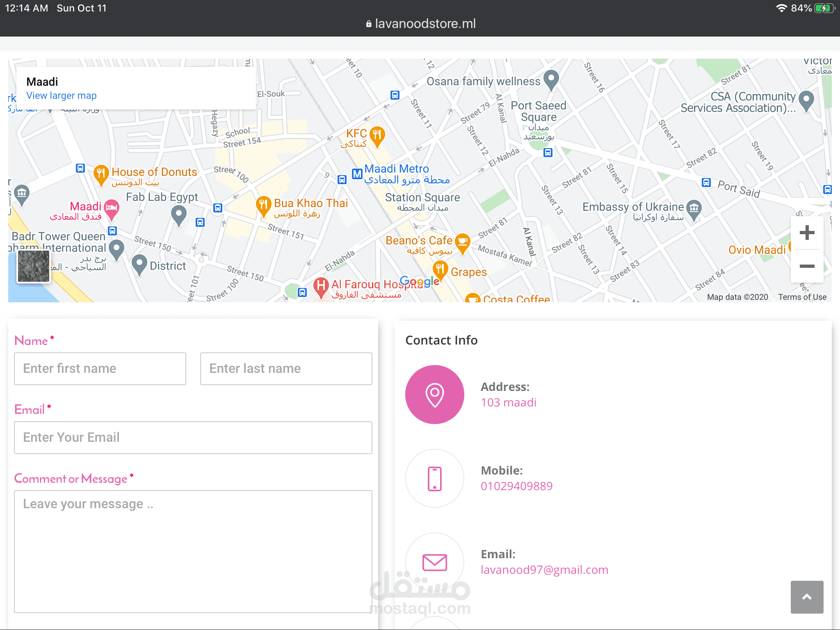Image resolution: width=840 pixels, height=630 pixels.
Task: Click the KFC restaurant marker
Action: 377,135
